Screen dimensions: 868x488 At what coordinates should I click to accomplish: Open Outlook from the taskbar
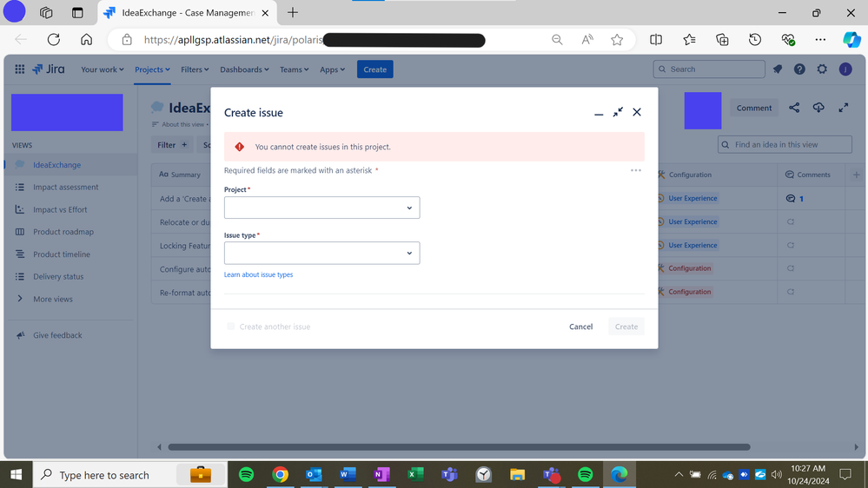click(314, 475)
